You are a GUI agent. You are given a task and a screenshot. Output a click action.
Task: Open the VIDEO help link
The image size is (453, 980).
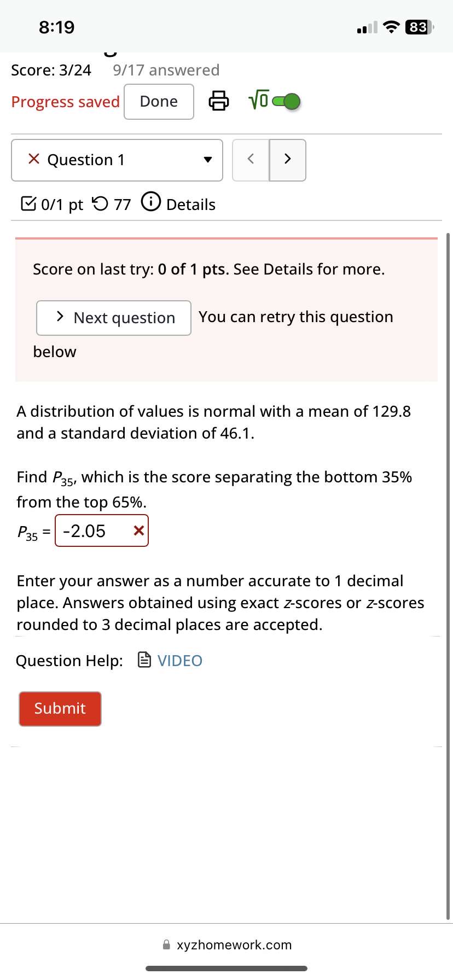tap(181, 660)
